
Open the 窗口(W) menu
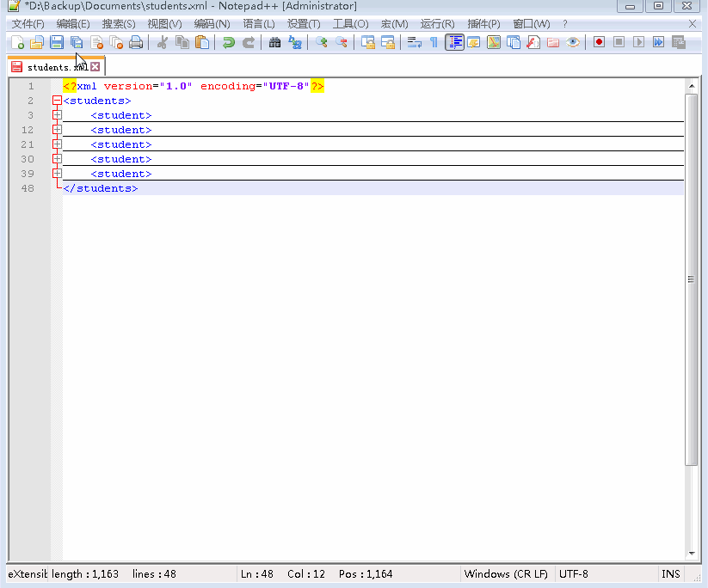(x=532, y=24)
